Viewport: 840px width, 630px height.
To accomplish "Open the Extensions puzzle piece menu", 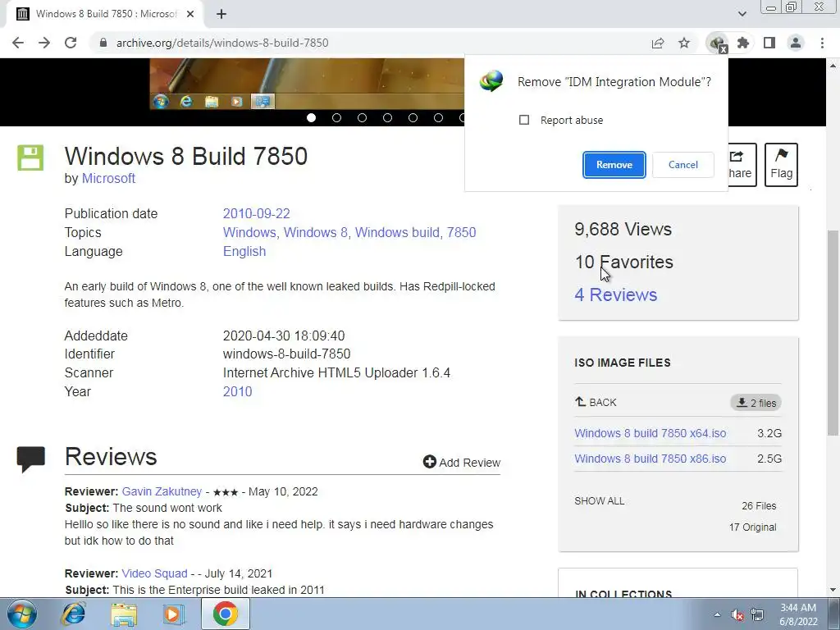I will [743, 43].
